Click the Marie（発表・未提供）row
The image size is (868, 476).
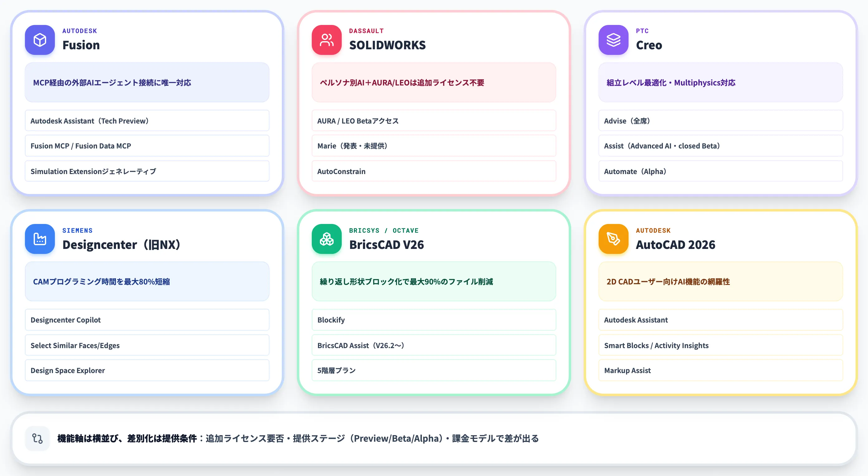(434, 146)
